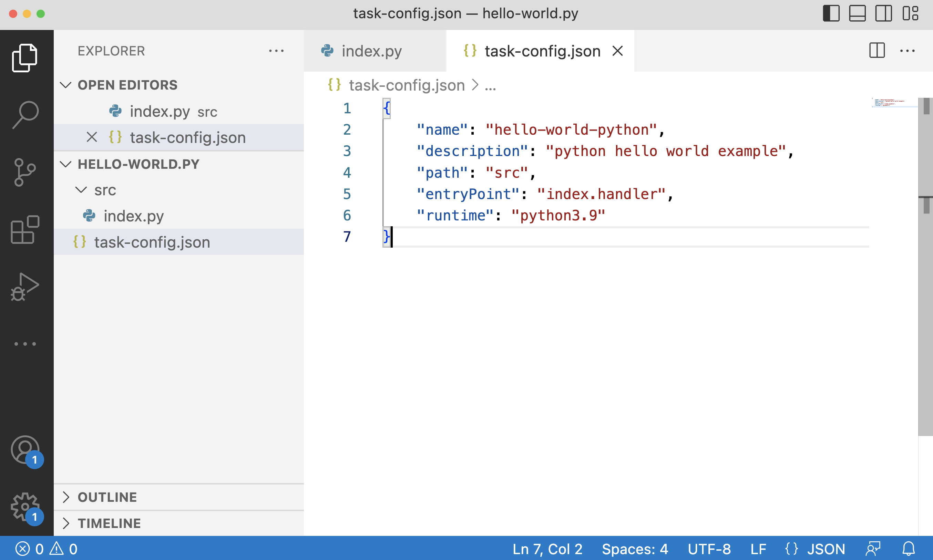Open the Extensions view
The image size is (933, 560).
[25, 229]
